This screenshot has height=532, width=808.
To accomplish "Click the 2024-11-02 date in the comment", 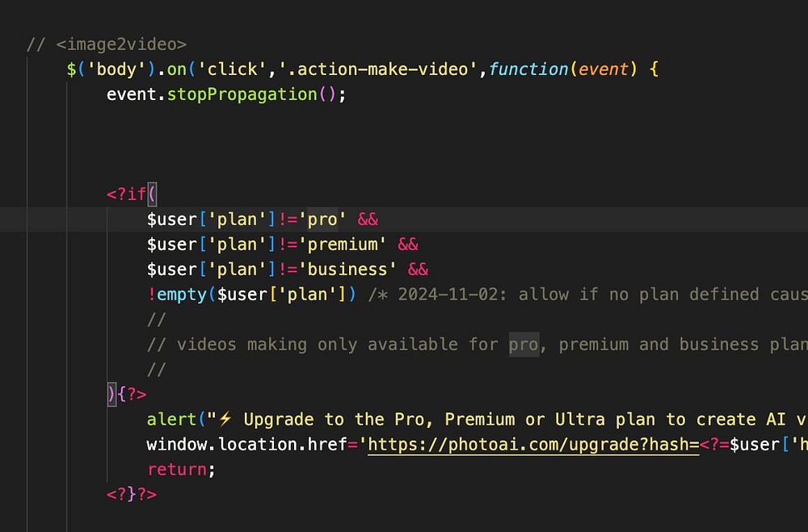I will [448, 294].
